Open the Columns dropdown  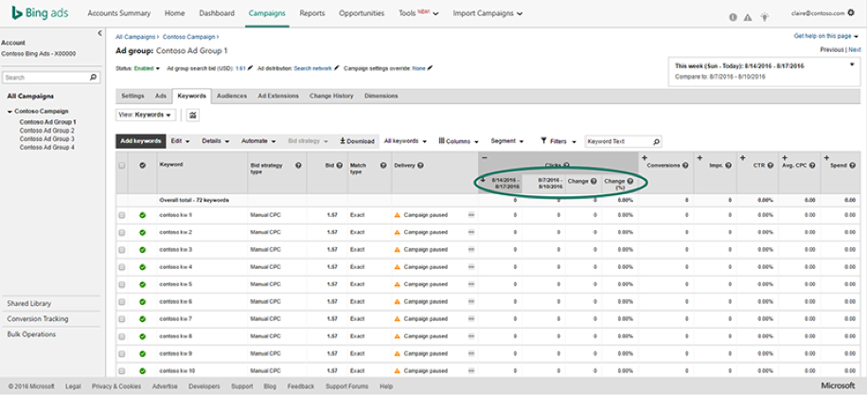(458, 141)
